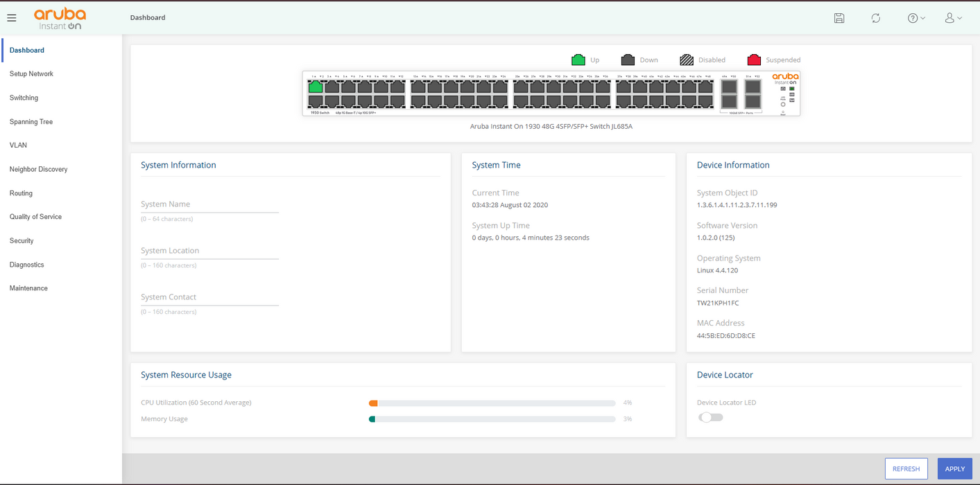Open Neighbor Discovery section
Viewport: 980px width, 485px height.
(x=38, y=170)
